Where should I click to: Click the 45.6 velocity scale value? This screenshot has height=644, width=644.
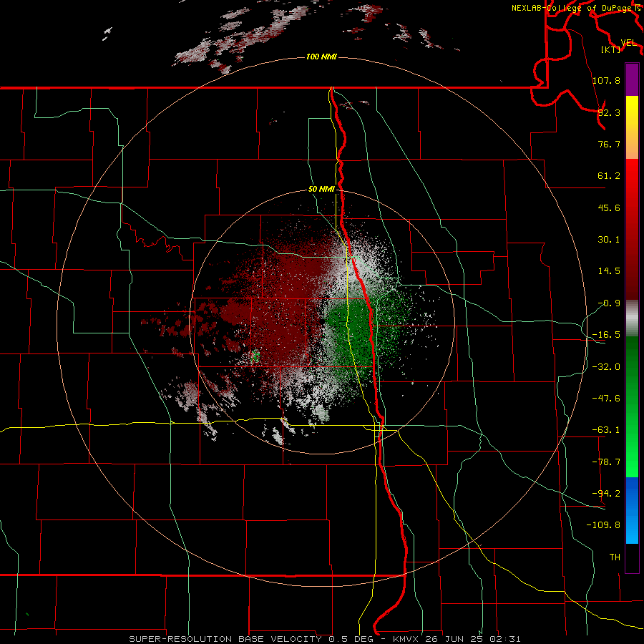pos(609,208)
